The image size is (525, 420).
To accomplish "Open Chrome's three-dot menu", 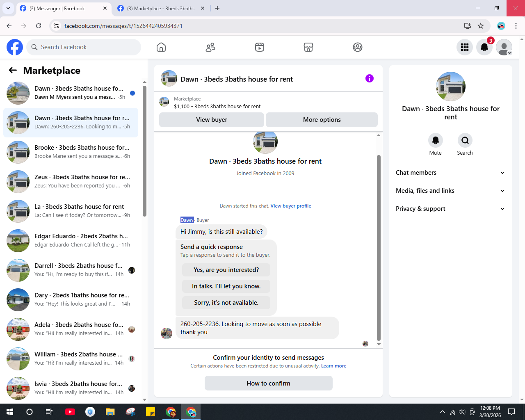I will pos(516,26).
